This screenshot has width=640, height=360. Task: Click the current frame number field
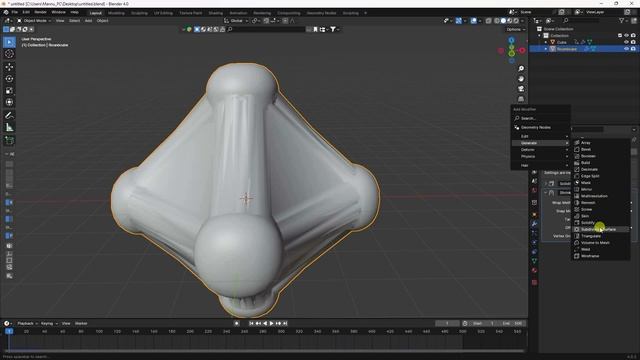pyautogui.click(x=447, y=323)
